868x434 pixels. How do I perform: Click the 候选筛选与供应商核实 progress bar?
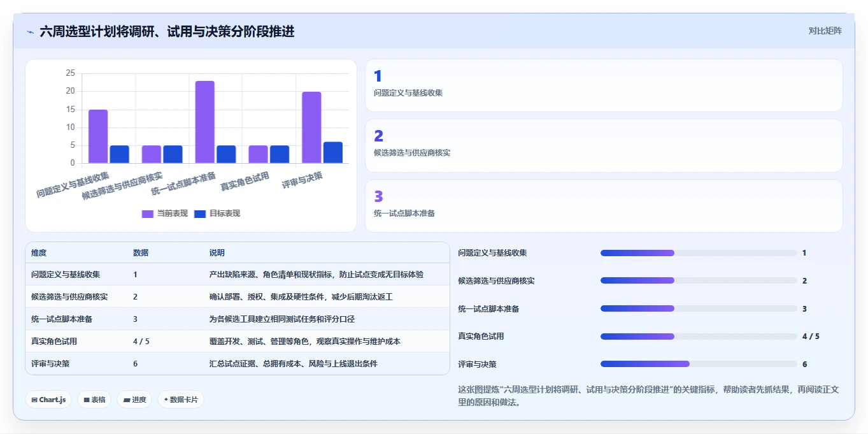[699, 280]
